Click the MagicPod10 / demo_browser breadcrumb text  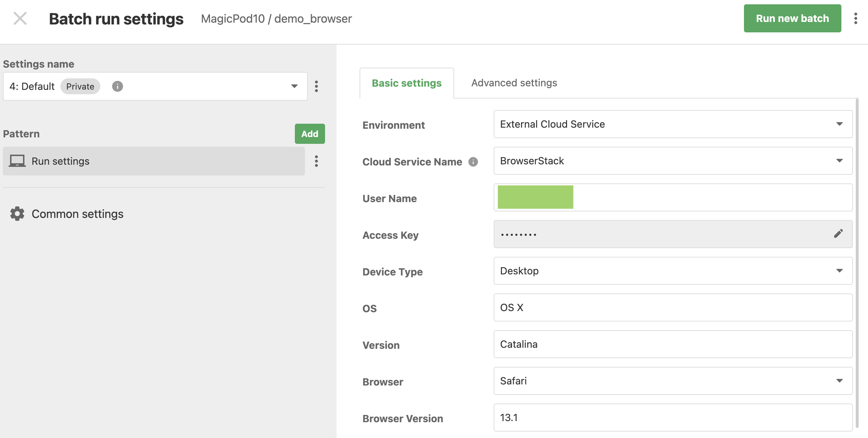(276, 19)
